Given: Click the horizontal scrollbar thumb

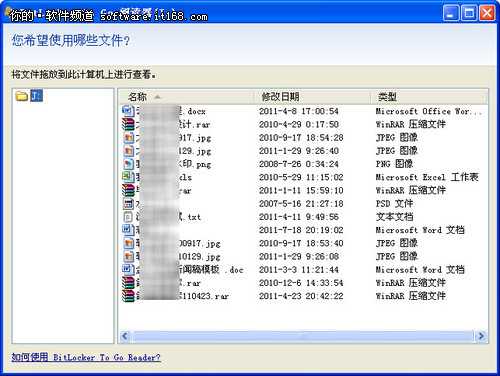Looking at the screenshot, I should pyautogui.click(x=303, y=336).
